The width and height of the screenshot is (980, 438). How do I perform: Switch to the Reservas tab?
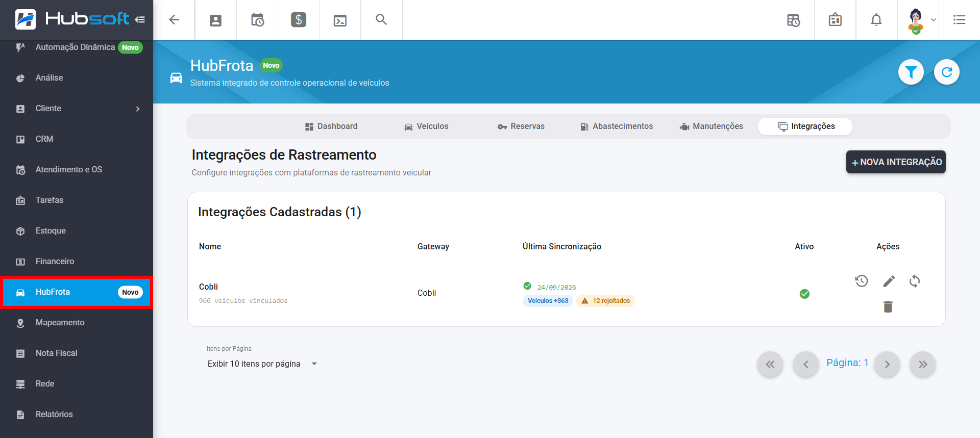(521, 126)
